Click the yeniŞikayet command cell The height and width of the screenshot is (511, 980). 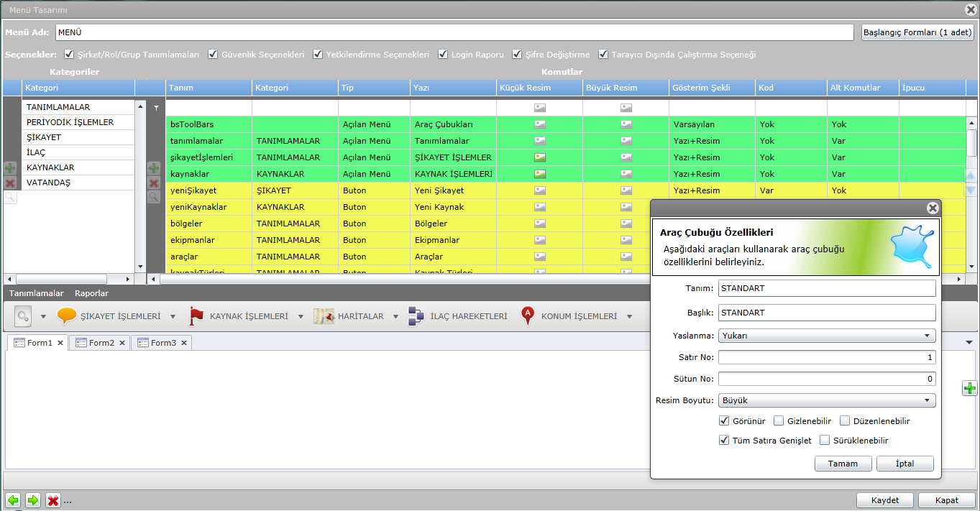(x=209, y=190)
